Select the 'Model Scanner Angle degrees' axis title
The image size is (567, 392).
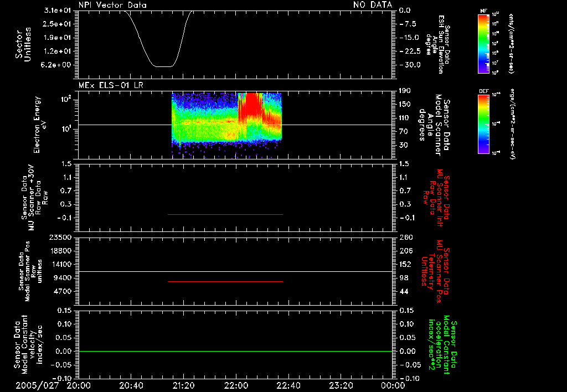pyautogui.click(x=435, y=125)
